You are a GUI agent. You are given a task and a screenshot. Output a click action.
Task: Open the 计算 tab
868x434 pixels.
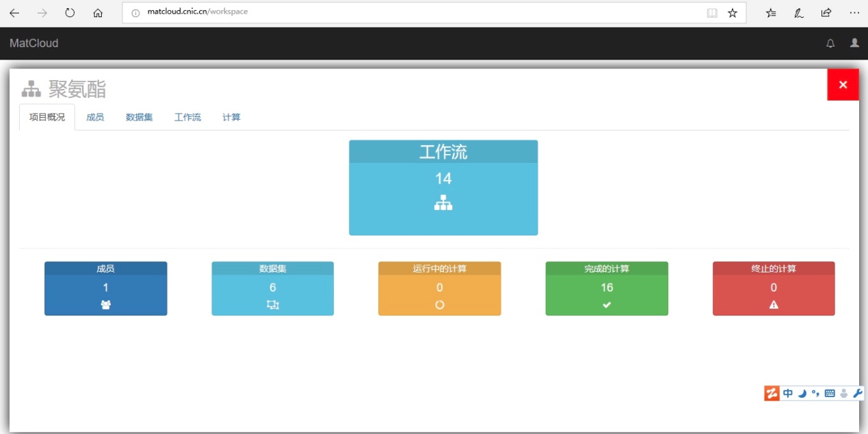click(232, 118)
